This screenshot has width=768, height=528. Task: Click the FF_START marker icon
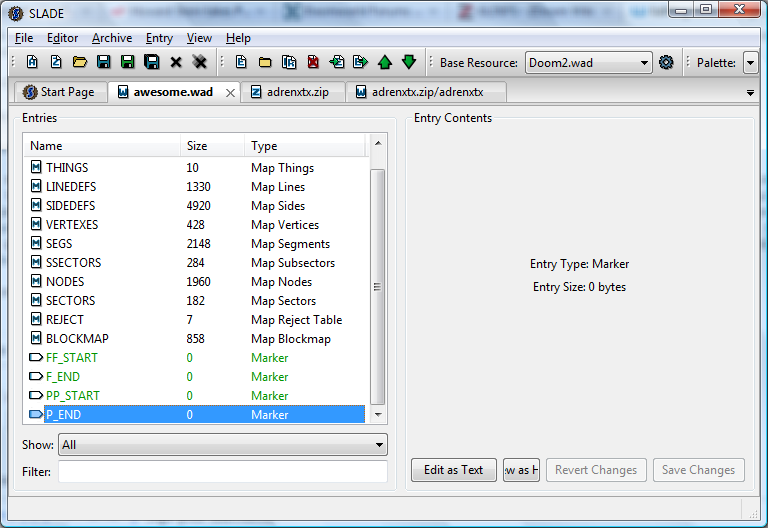pos(36,358)
